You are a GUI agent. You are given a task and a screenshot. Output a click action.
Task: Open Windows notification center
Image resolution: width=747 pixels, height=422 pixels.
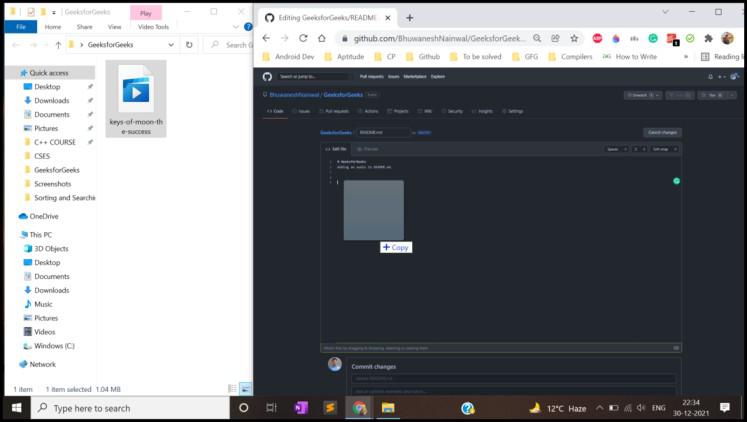tap(725, 408)
